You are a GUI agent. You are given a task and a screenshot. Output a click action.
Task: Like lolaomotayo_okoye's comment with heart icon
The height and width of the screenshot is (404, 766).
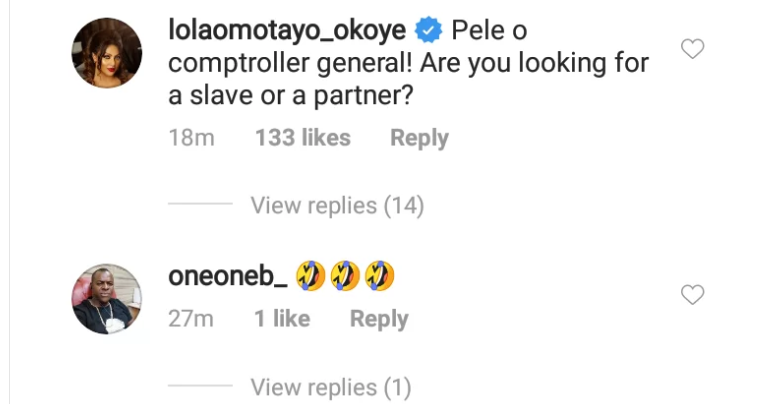[x=692, y=49]
